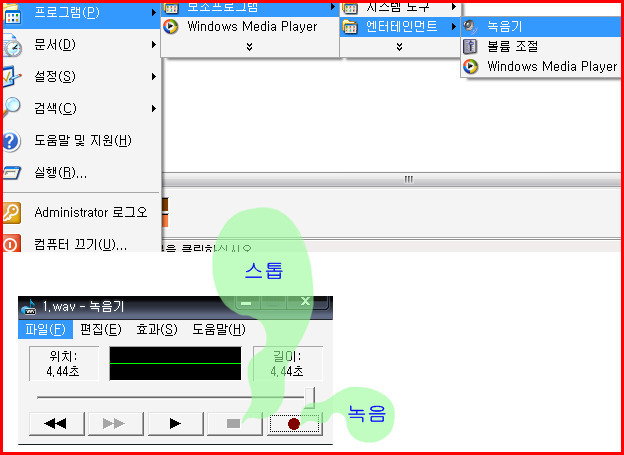Click the 설정 control panel icon
The image size is (624, 455).
(11, 77)
